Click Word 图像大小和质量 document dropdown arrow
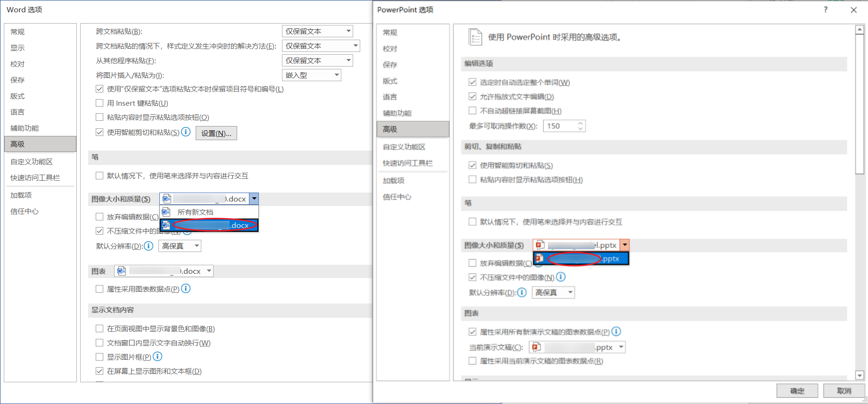Image resolution: width=868 pixels, height=404 pixels. [x=254, y=199]
